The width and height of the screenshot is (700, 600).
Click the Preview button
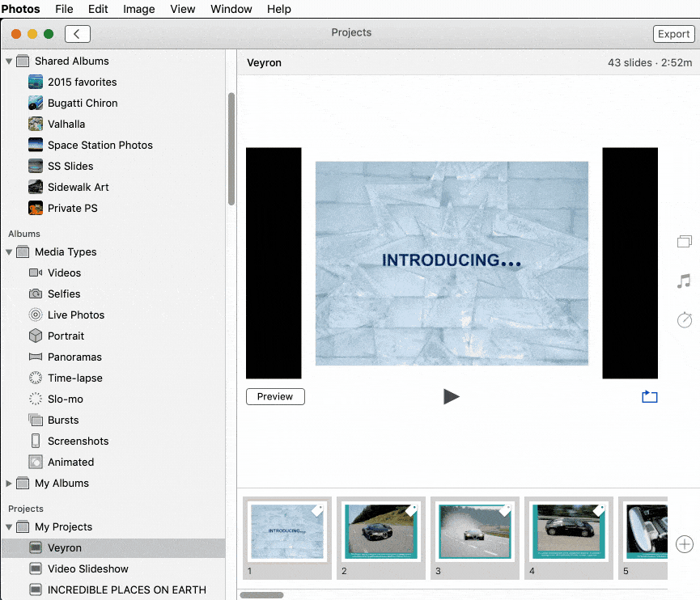click(275, 396)
